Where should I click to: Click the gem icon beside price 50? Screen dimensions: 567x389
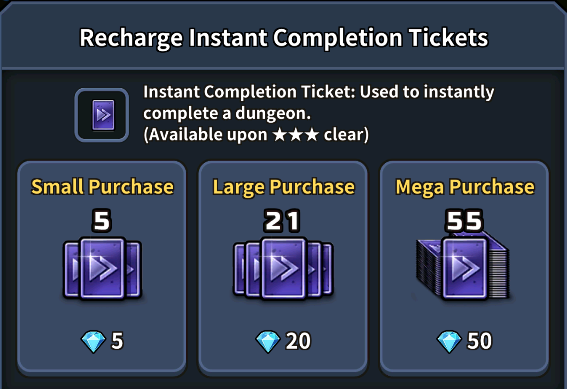click(x=449, y=341)
